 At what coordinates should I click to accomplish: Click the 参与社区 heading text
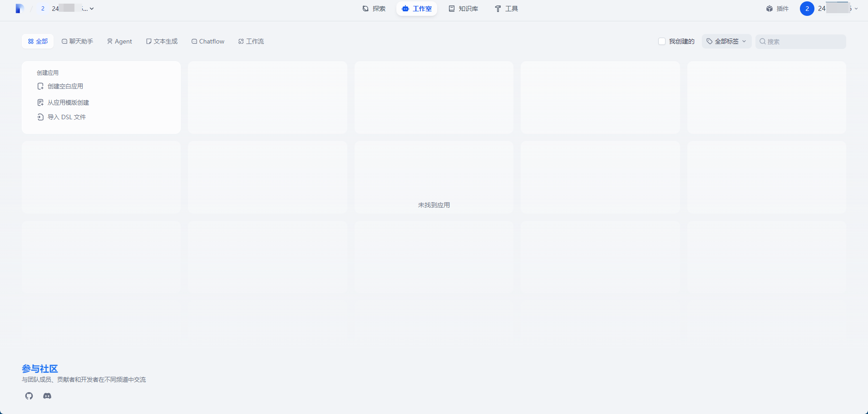tap(40, 369)
